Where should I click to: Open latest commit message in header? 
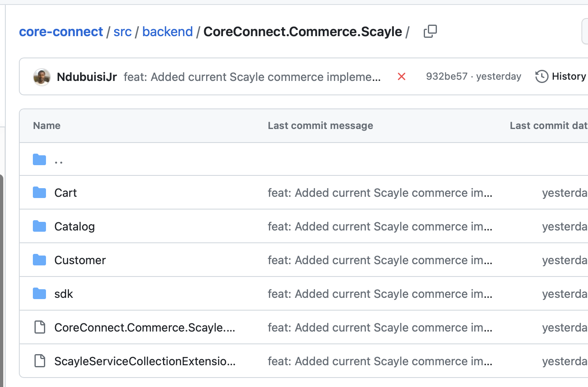pos(252,77)
